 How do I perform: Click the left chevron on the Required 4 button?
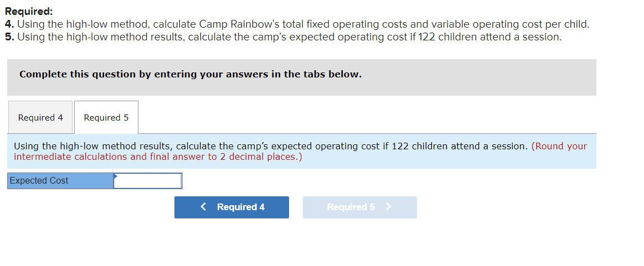(204, 207)
